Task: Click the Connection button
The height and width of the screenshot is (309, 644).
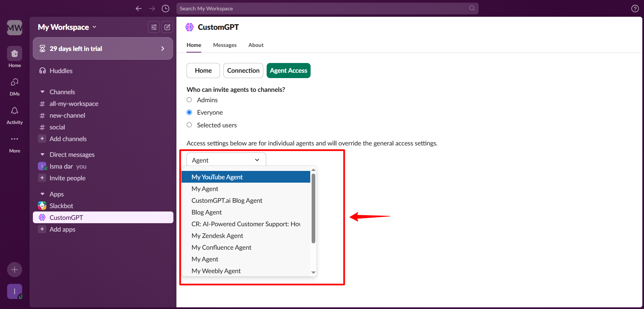Action: tap(243, 70)
